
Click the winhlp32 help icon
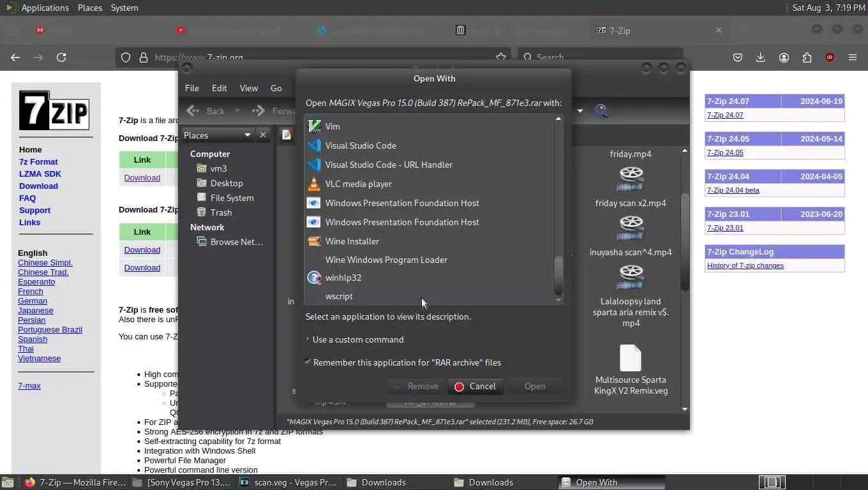click(x=314, y=278)
